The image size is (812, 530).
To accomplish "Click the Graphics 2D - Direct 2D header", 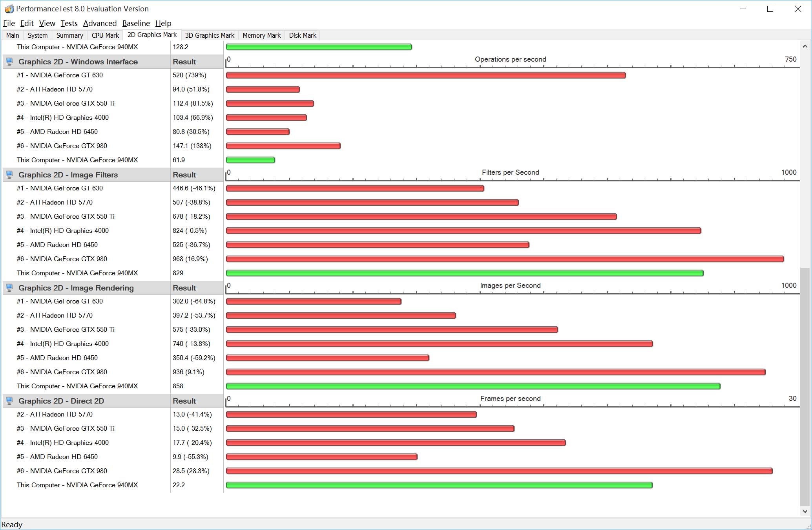I will pos(61,401).
